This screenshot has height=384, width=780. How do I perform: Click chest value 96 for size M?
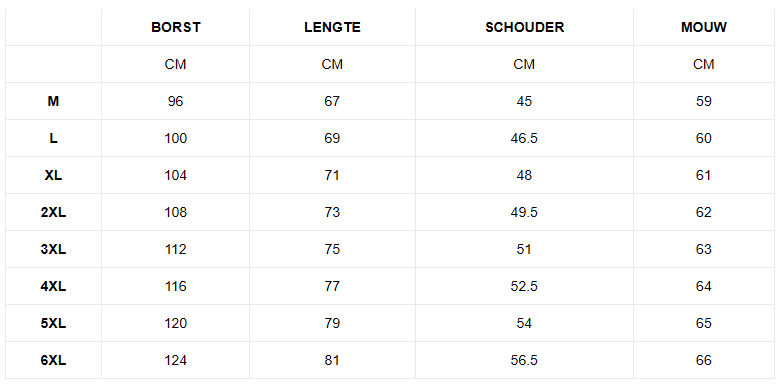(176, 101)
